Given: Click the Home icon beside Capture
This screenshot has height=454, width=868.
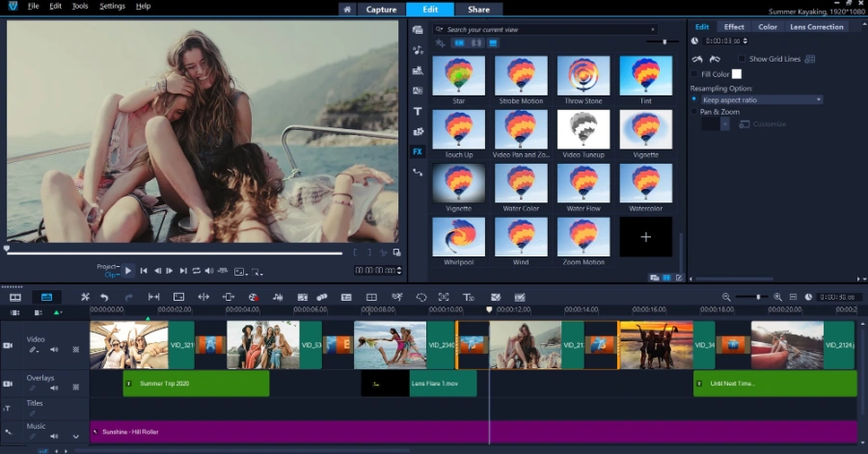Looking at the screenshot, I should [x=347, y=10].
